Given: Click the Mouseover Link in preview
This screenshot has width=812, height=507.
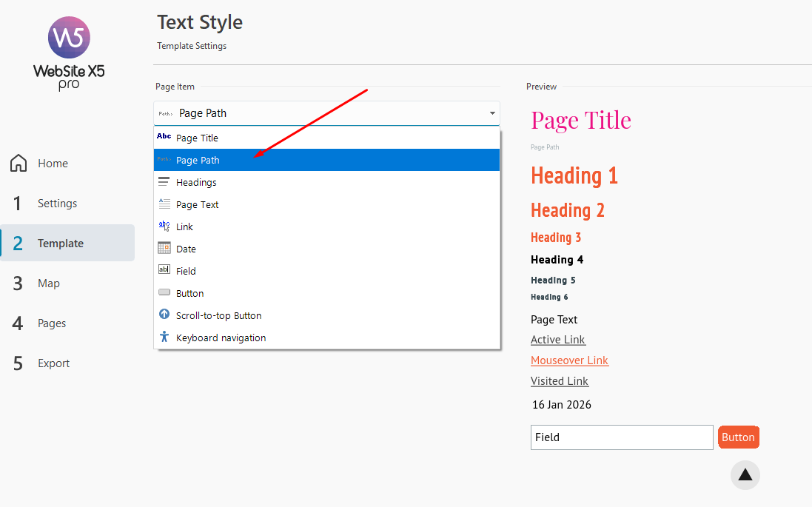Looking at the screenshot, I should coord(569,360).
